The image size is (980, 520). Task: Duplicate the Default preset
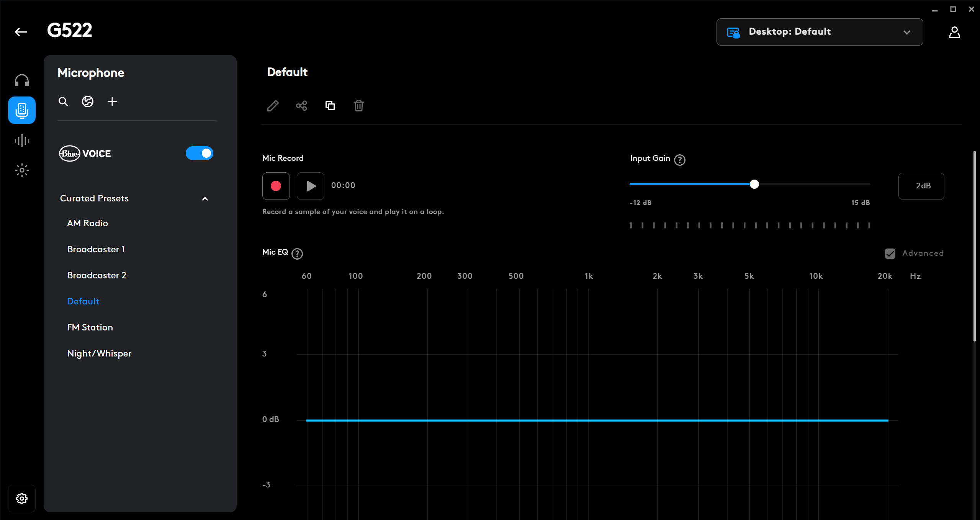pos(330,106)
